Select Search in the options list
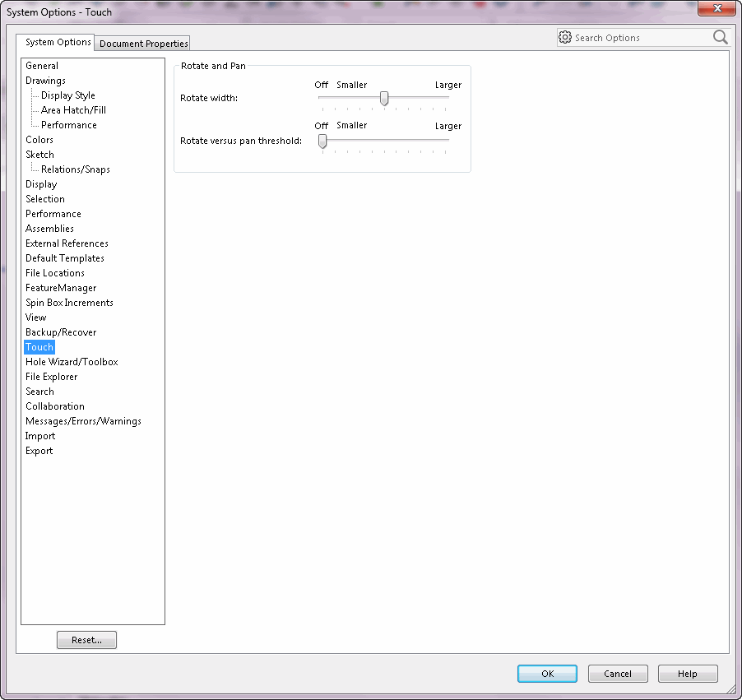Viewport: 742px width, 700px height. pyautogui.click(x=39, y=392)
